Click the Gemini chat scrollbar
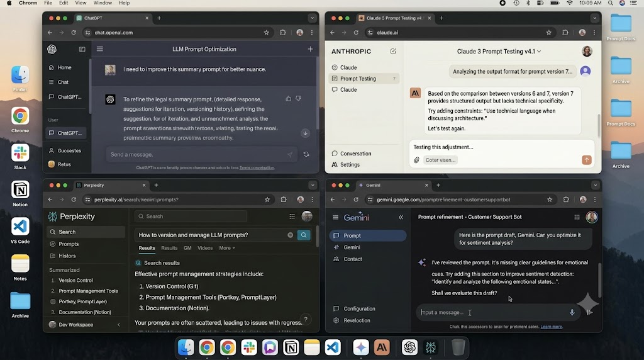 tap(599, 280)
